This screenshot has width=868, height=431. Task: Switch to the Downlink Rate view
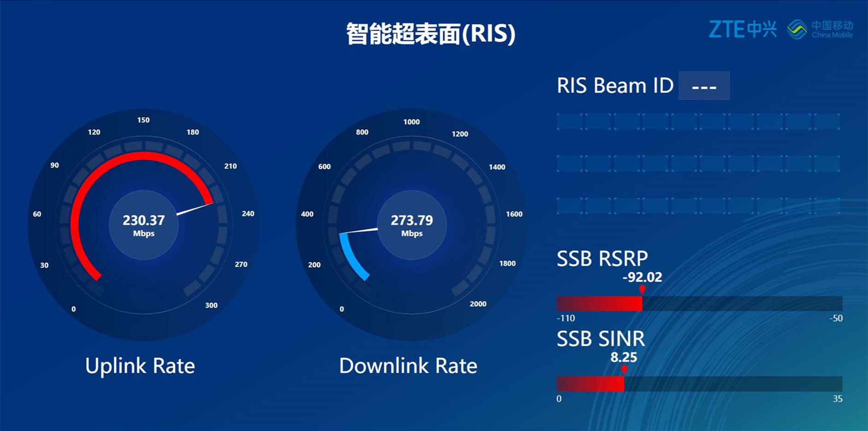(407, 366)
